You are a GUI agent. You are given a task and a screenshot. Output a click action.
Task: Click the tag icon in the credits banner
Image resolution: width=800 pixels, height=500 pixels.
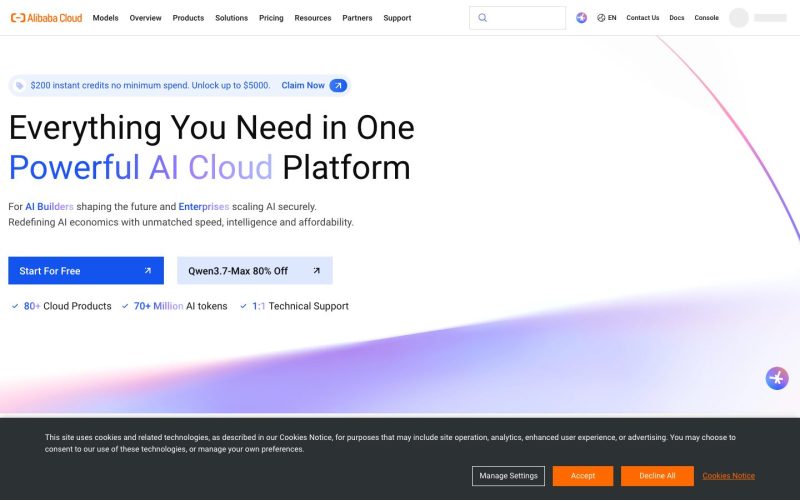coord(19,86)
